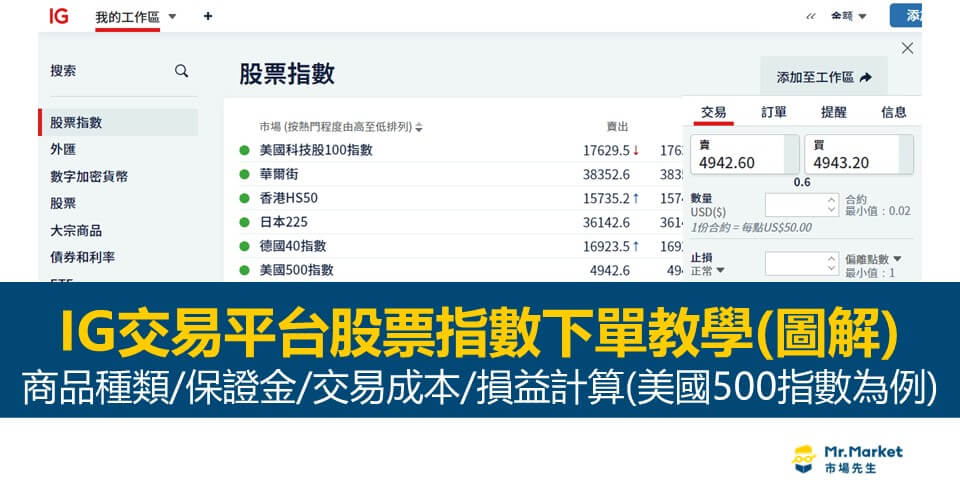Click green status dot for 美國500指數

(244, 270)
